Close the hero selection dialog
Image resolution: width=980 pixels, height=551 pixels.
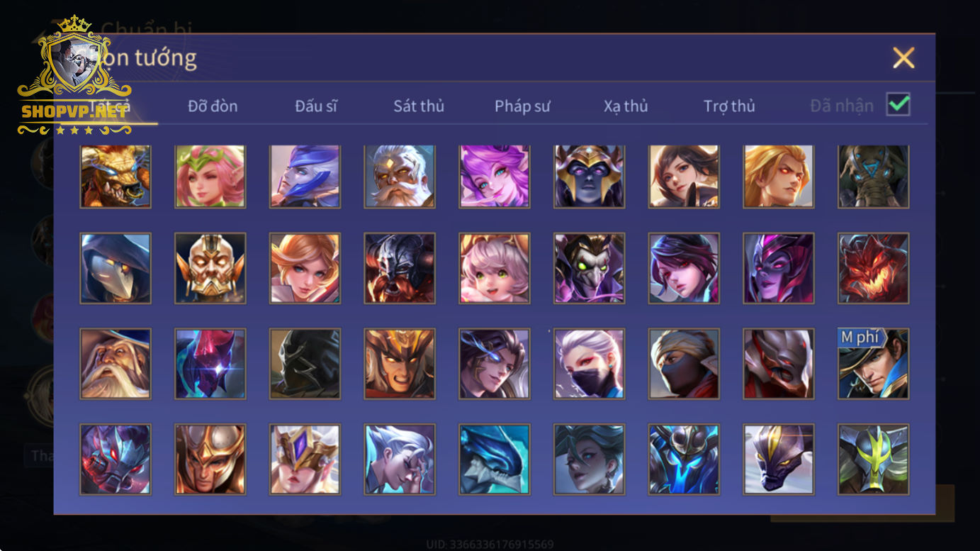click(x=903, y=57)
